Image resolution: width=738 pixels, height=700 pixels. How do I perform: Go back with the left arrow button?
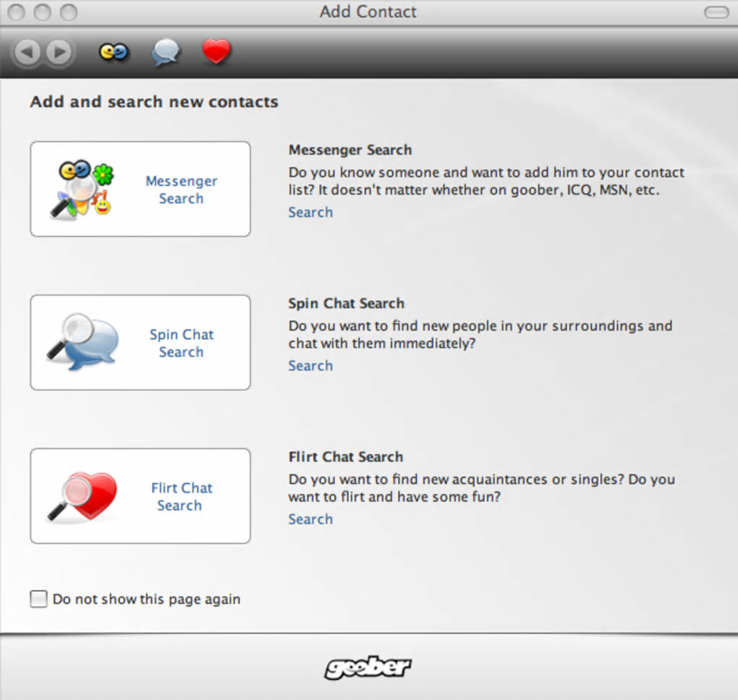pyautogui.click(x=27, y=52)
